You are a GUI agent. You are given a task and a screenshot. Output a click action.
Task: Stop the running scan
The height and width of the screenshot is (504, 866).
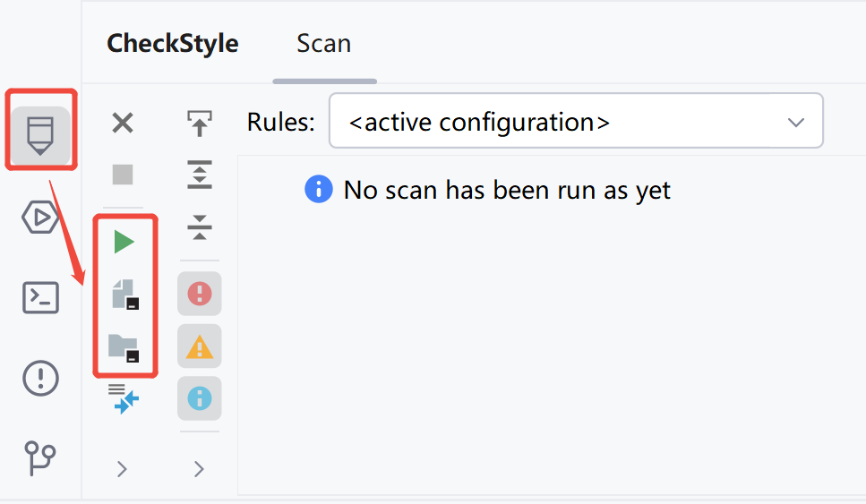tap(123, 175)
